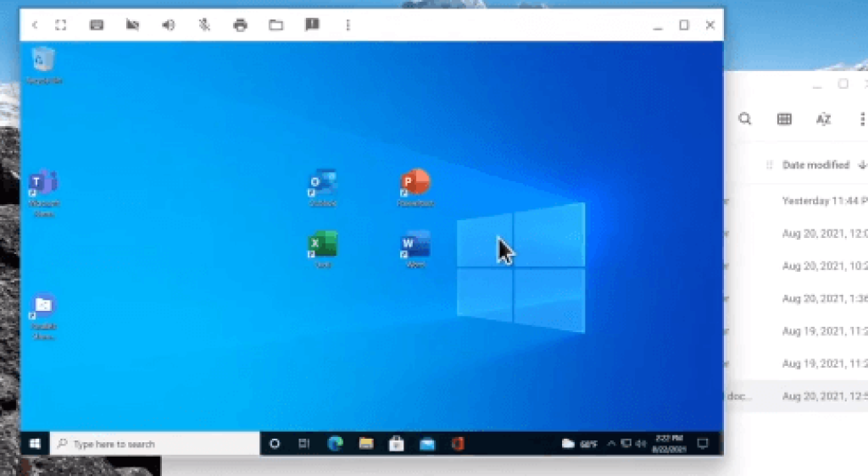
Task: Select the Word desktop shortcut
Action: pyautogui.click(x=415, y=249)
